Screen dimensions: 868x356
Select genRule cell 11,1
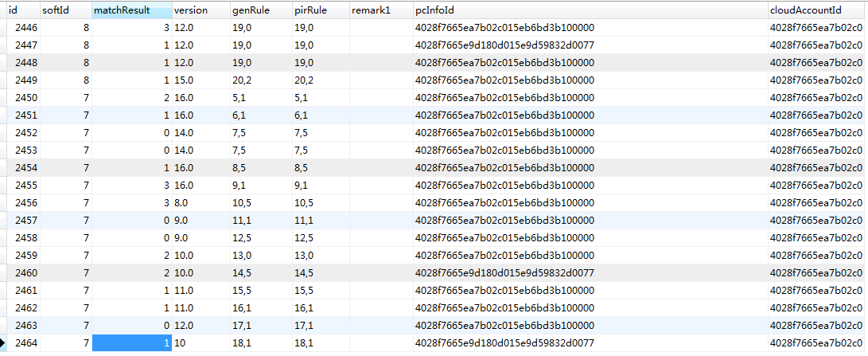pyautogui.click(x=261, y=220)
